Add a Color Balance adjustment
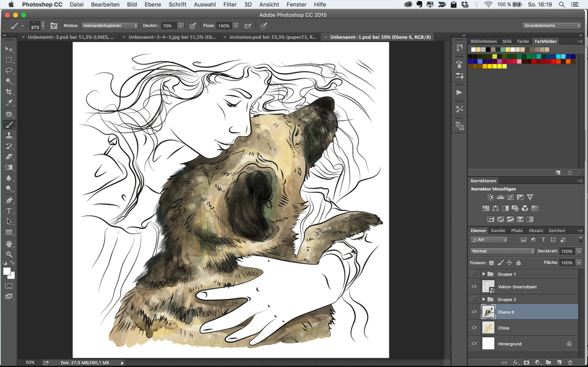Screen dimensions: 588x367 click(x=495, y=208)
